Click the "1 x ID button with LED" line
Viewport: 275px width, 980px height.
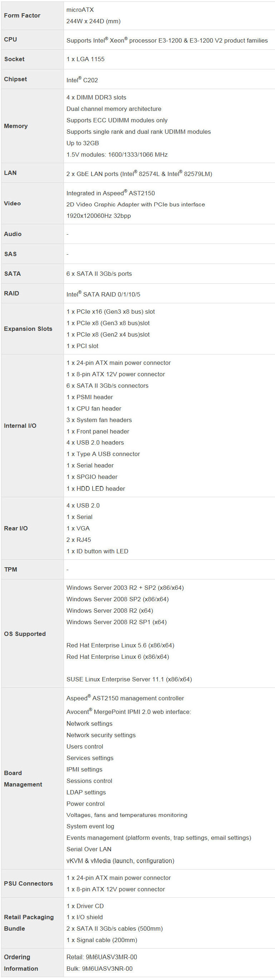(x=97, y=551)
